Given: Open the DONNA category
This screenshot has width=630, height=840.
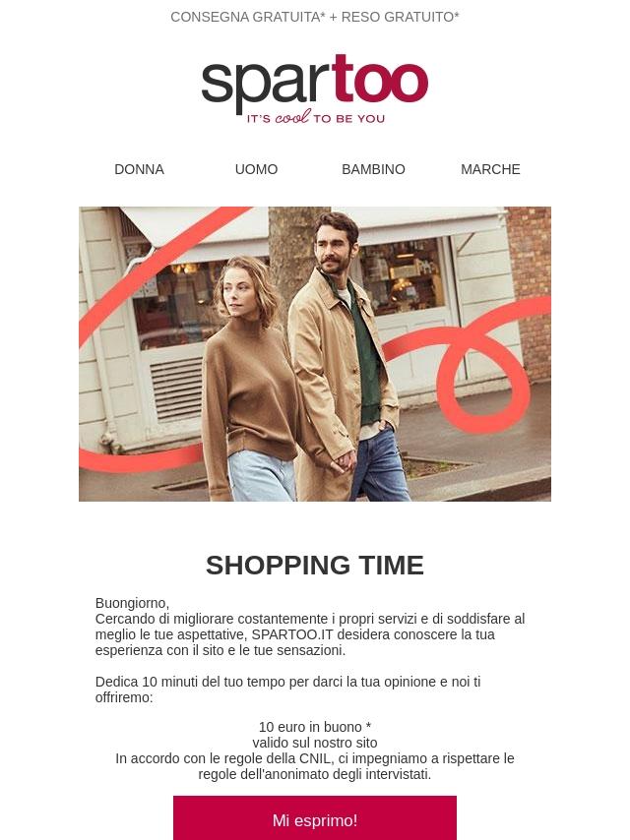Looking at the screenshot, I should click(139, 169).
